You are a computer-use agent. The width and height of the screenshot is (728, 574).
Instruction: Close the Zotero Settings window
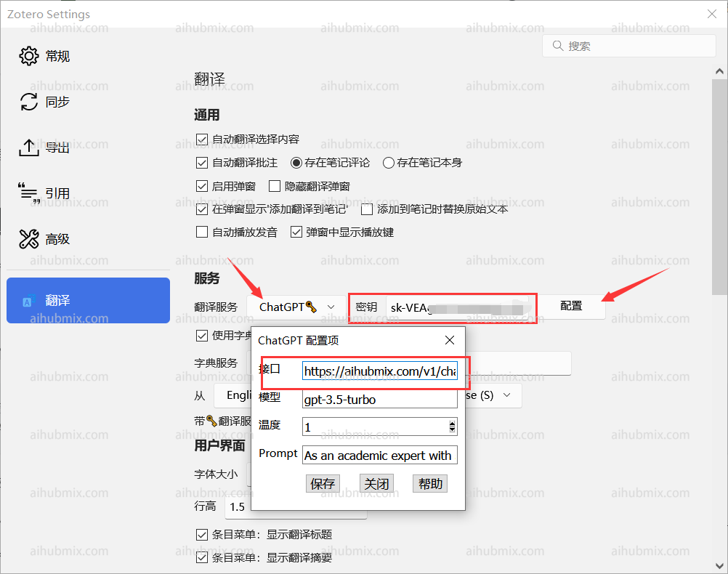click(712, 14)
